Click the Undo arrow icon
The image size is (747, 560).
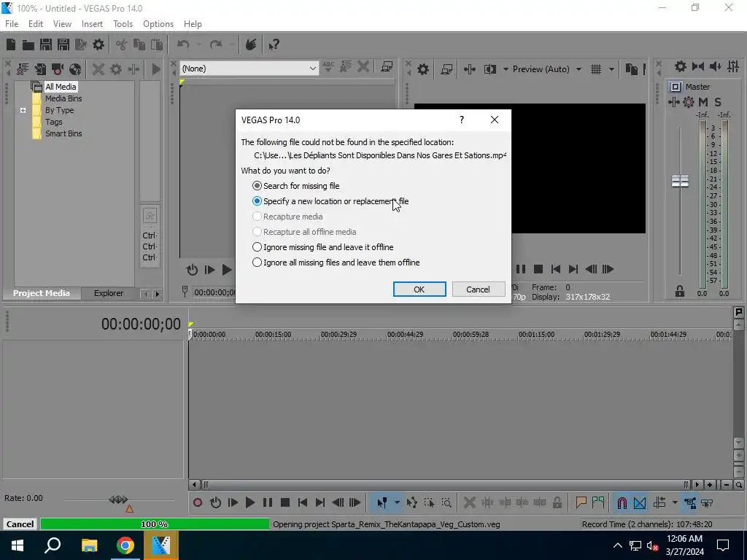click(183, 44)
